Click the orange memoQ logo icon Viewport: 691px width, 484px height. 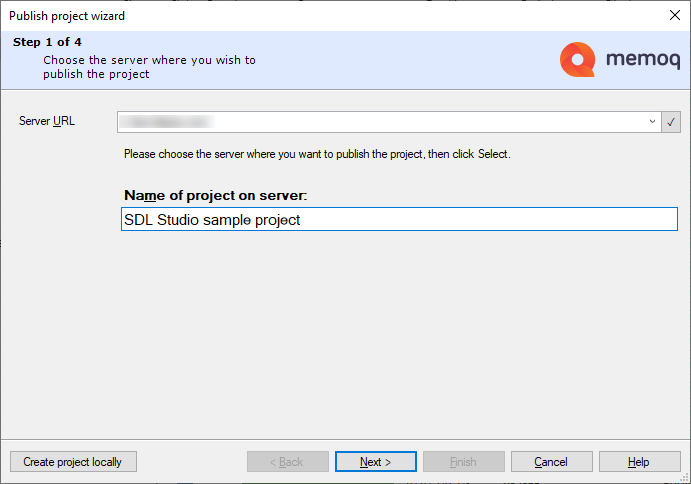[578, 60]
